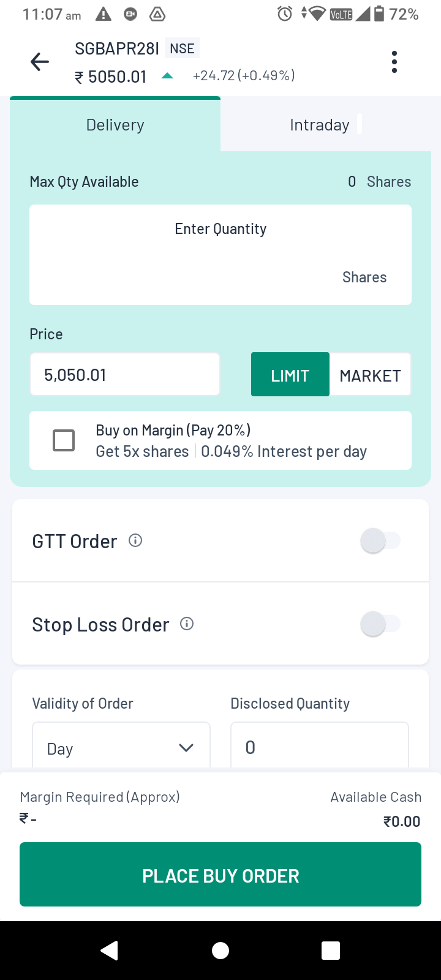
Task: Turn on the Stop Loss Order switch
Action: coord(380,624)
